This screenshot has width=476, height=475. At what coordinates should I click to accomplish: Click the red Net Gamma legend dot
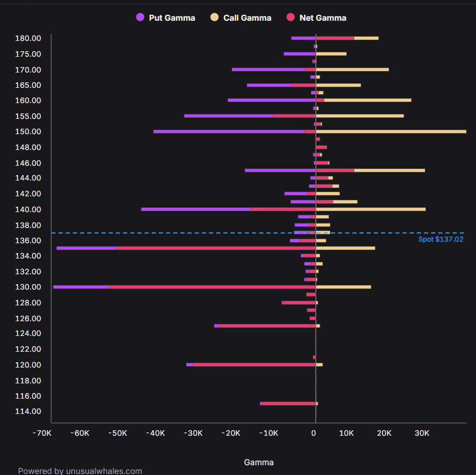tap(290, 17)
